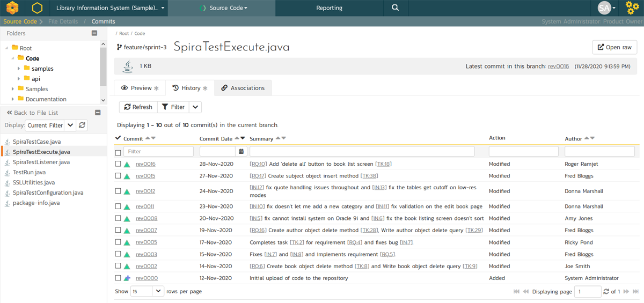Go to last page using pagination arrow

tap(636, 292)
